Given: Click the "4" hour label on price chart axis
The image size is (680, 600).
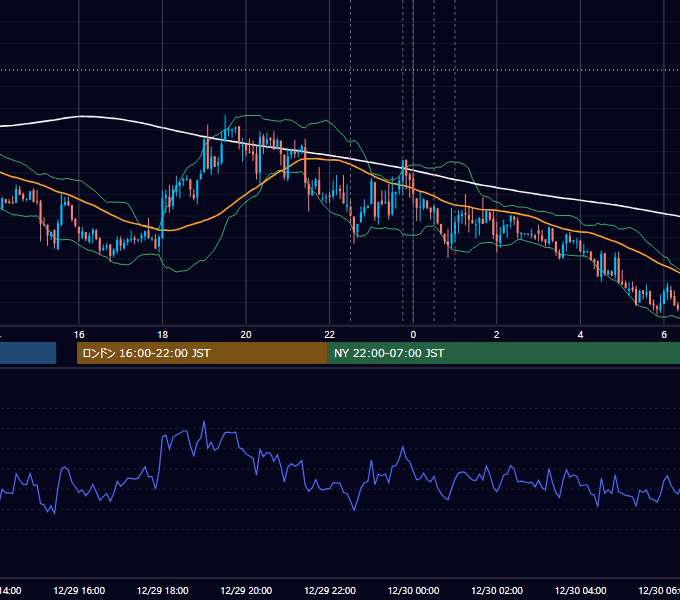Looking at the screenshot, I should click(580, 335).
